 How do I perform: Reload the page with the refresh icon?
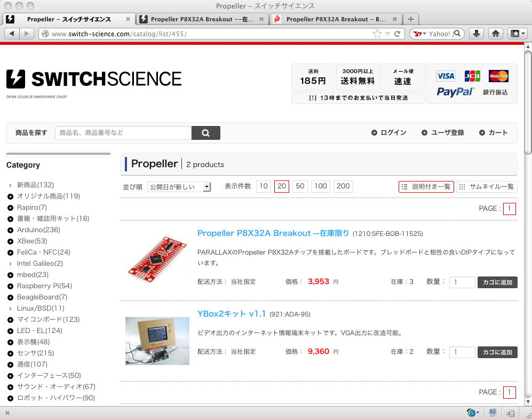397,34
